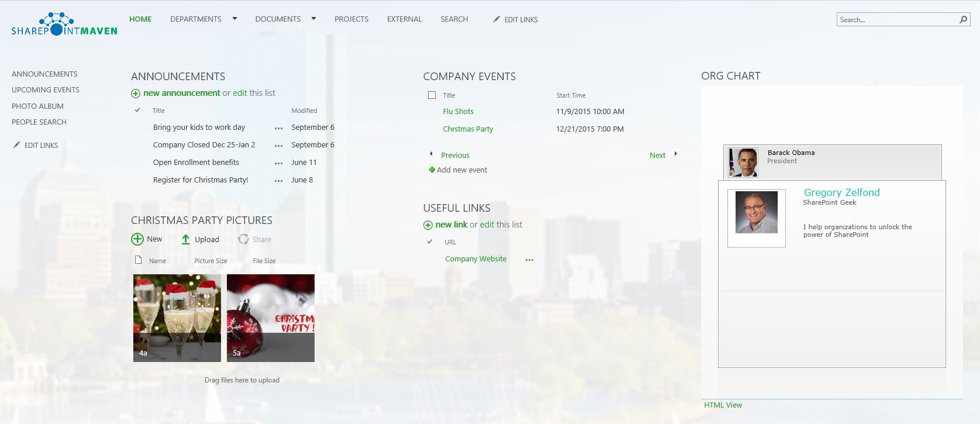Viewport: 980px width, 424px height.
Task: Click the document type icon column header
Action: click(x=139, y=260)
